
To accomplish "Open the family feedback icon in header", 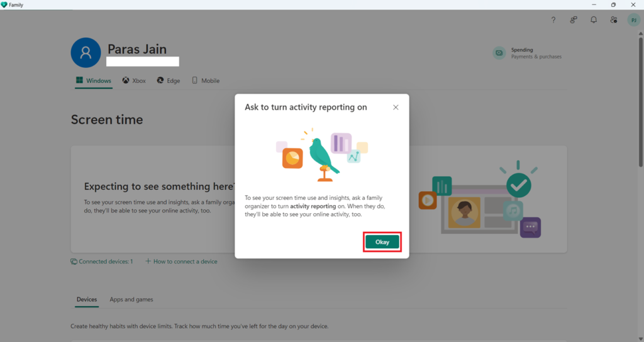I will pyautogui.click(x=574, y=19).
